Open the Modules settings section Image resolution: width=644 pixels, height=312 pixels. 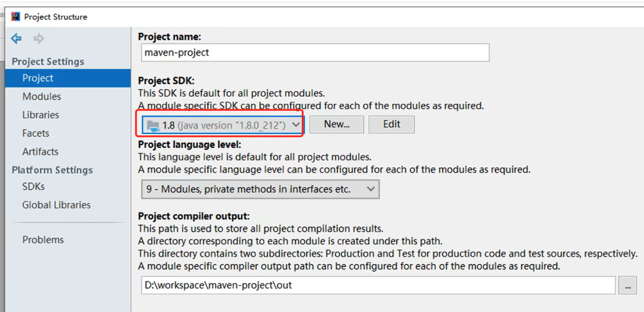click(x=42, y=97)
